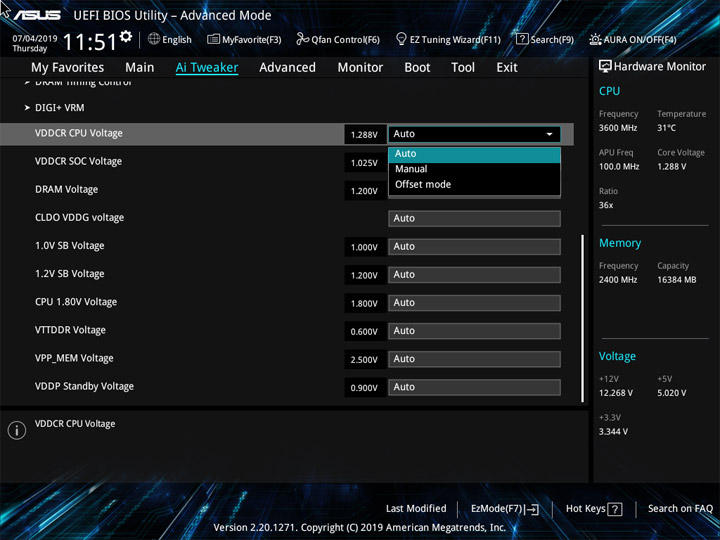The width and height of the screenshot is (720, 540).
Task: Open the VPP_MEM Voltage Auto field
Action: pos(474,359)
